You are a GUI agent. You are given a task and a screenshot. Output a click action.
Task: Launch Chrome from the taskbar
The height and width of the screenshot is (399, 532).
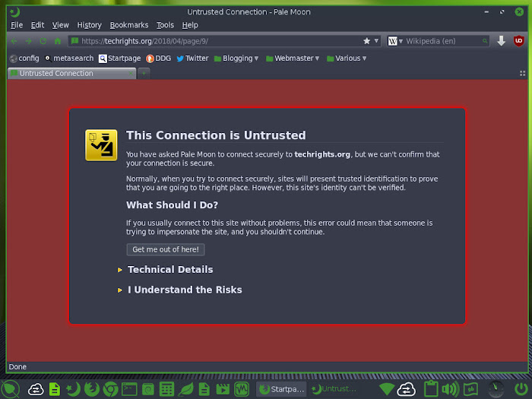[x=111, y=389]
